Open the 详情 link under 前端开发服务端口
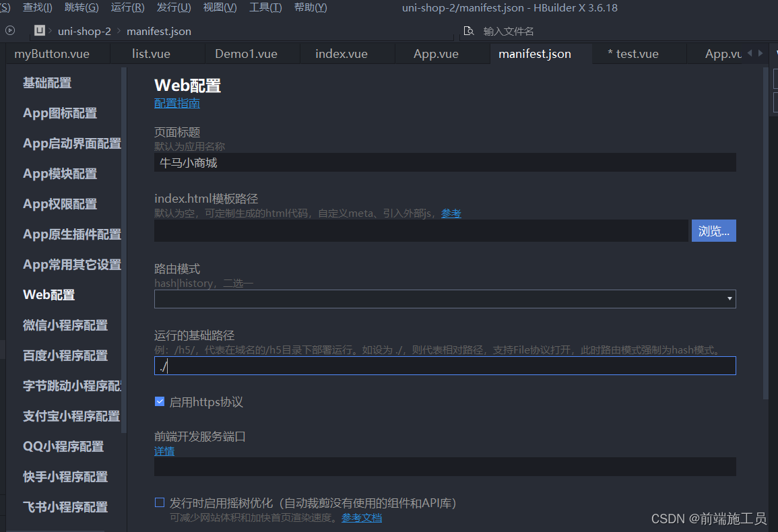This screenshot has width=778, height=532. [164, 451]
